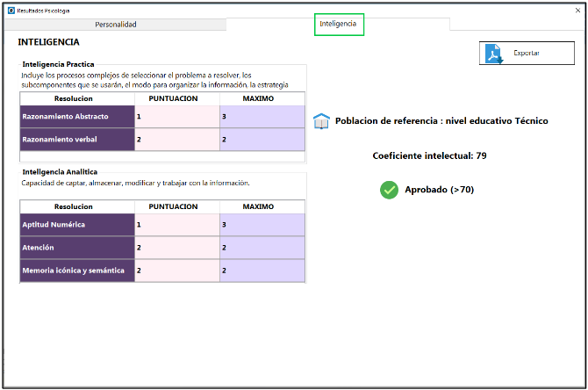588x390 pixels.
Task: Click the green checkmark Aprobado icon
Action: coord(390,189)
